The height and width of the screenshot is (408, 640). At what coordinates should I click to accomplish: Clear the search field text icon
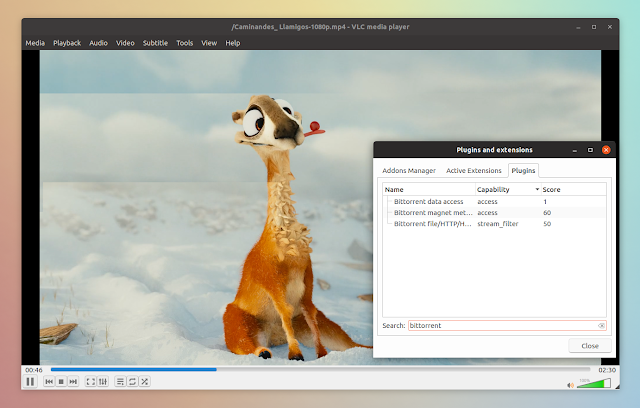601,326
